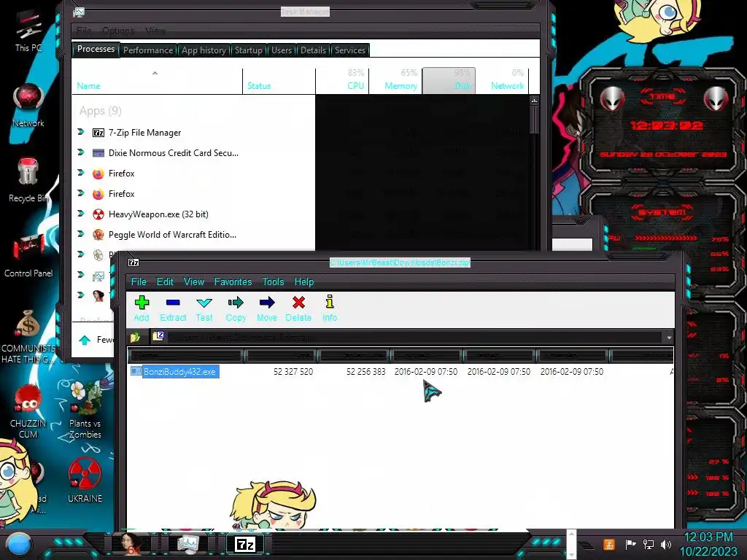Image resolution: width=747 pixels, height=560 pixels.
Task: Select the 7-Zip File Manager icon in list
Action: point(98,133)
